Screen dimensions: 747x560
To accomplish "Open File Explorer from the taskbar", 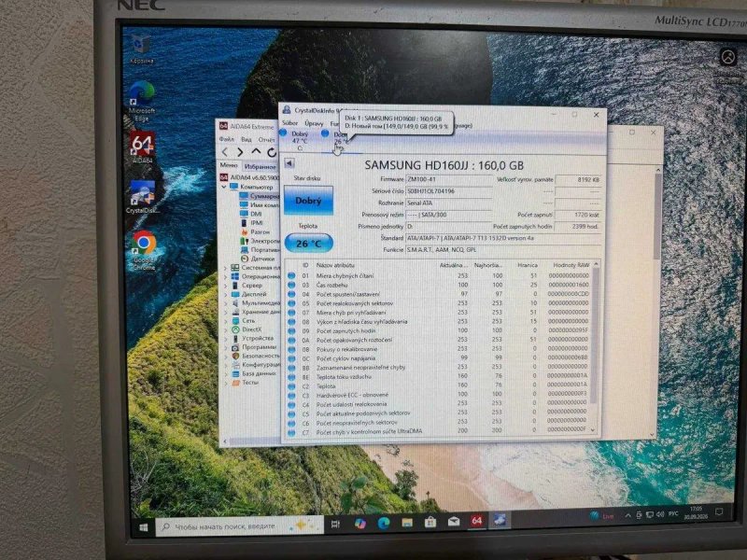I will click(x=407, y=523).
